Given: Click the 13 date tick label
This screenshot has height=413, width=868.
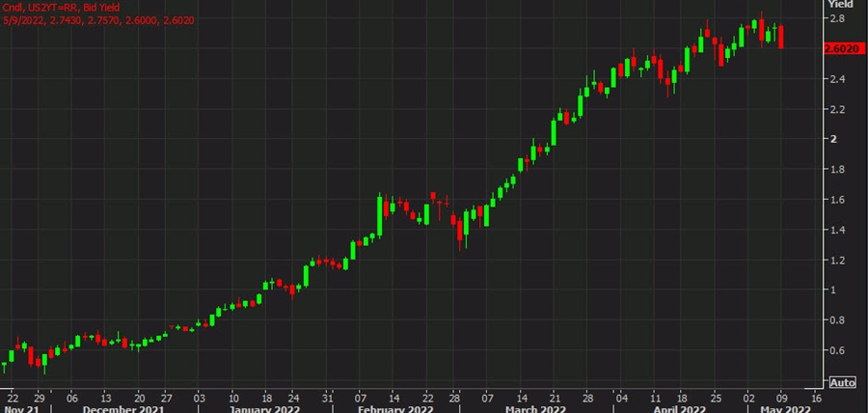Looking at the screenshot, I should [x=106, y=398].
